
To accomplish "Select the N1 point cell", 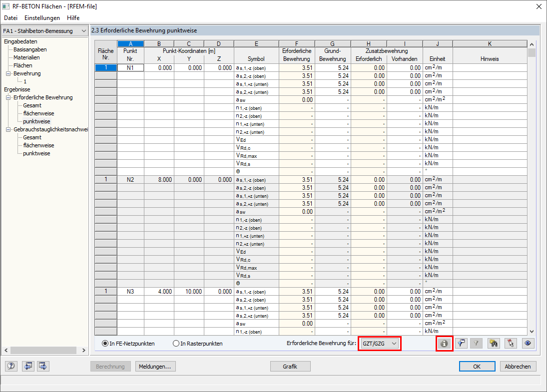I will click(x=130, y=68).
